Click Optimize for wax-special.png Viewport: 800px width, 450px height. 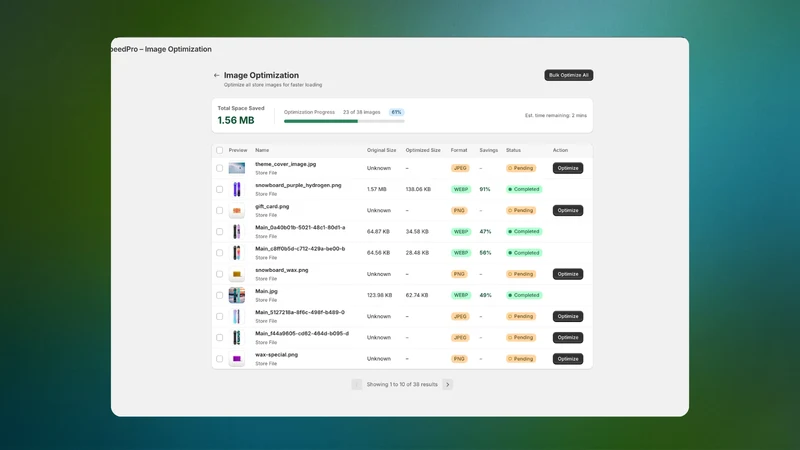tap(568, 359)
